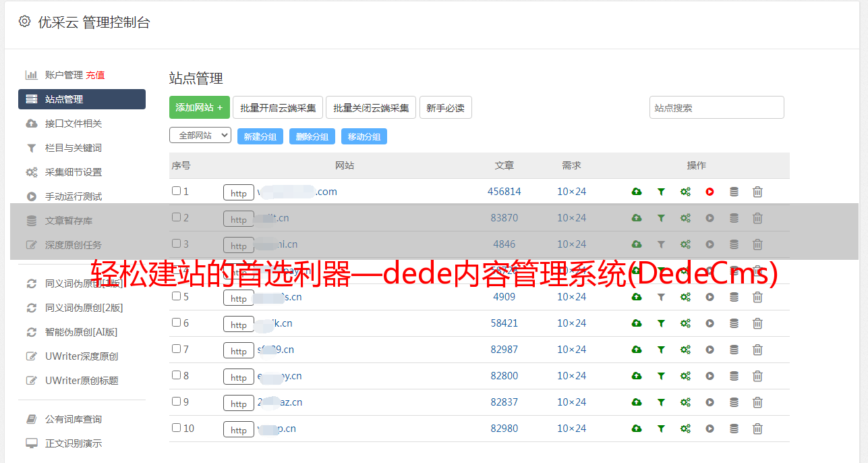Tick the checkbox for site row 5
The height and width of the screenshot is (463, 868).
click(176, 296)
